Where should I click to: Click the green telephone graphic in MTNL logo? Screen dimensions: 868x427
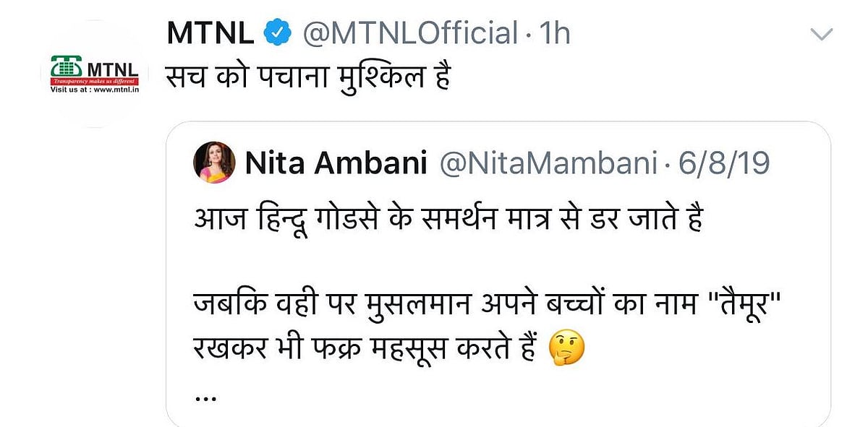pyautogui.click(x=68, y=66)
